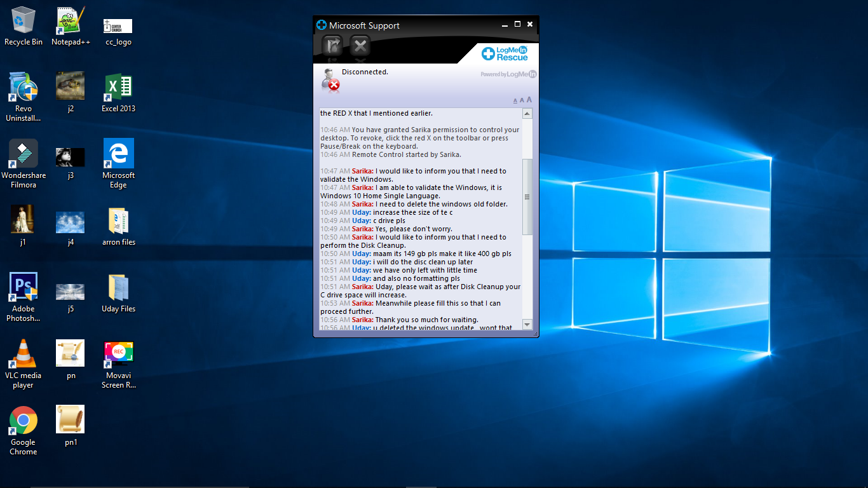The height and width of the screenshot is (488, 868).
Task: Click the disconnected technician status icon
Action: [330, 79]
